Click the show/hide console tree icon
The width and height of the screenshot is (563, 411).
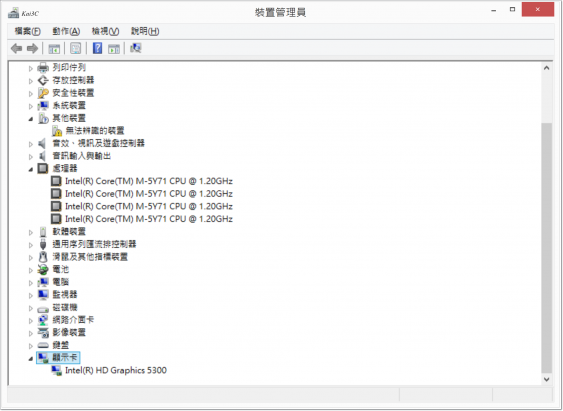click(54, 48)
